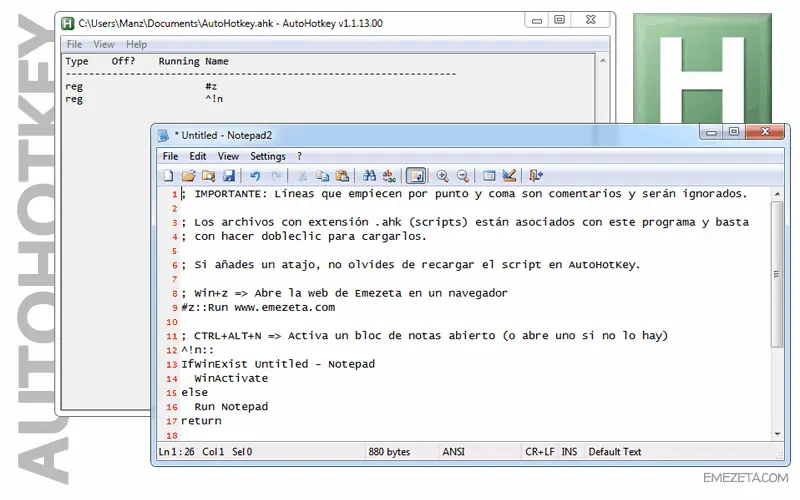
Task: Open Help menu in AutoHotkey window
Action: (136, 44)
